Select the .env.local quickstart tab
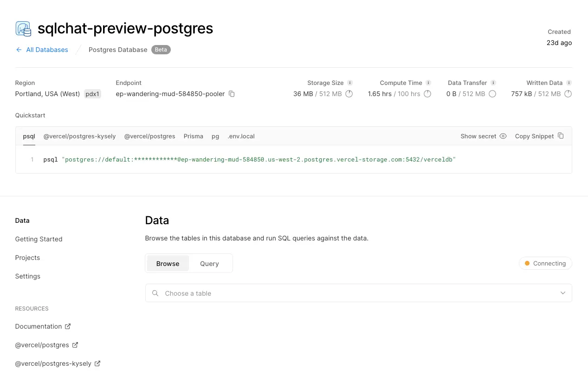The image size is (588, 376). pos(241,136)
